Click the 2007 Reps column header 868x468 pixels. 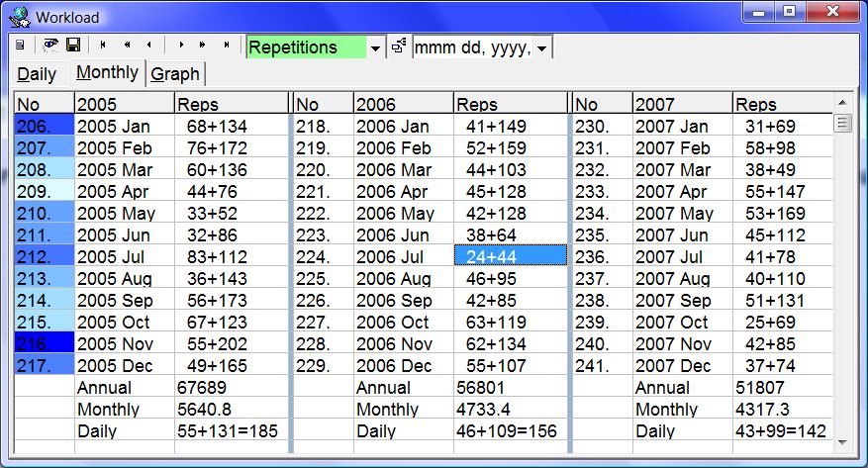click(782, 104)
